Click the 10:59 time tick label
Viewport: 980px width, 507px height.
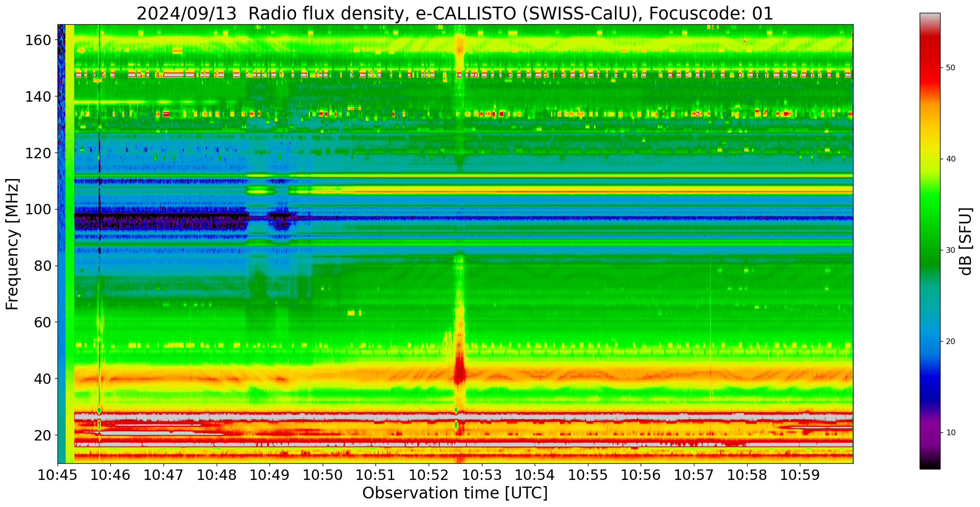[x=800, y=475]
